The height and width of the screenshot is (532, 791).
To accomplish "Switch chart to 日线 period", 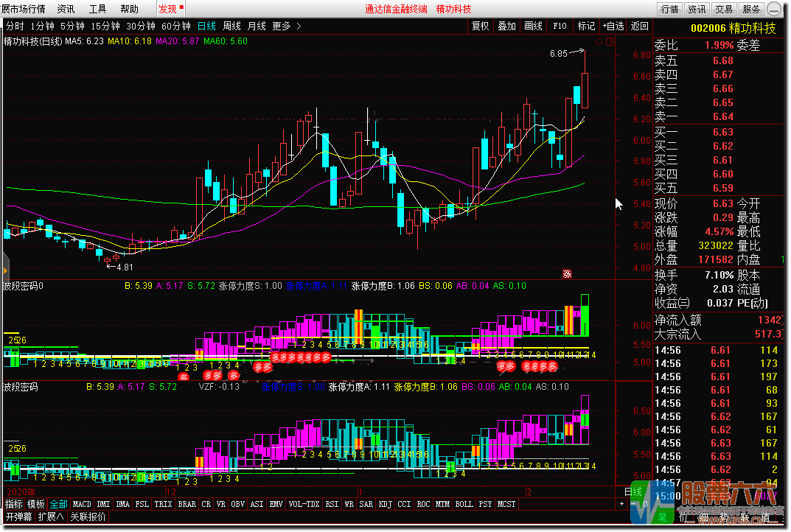I will pos(206,26).
